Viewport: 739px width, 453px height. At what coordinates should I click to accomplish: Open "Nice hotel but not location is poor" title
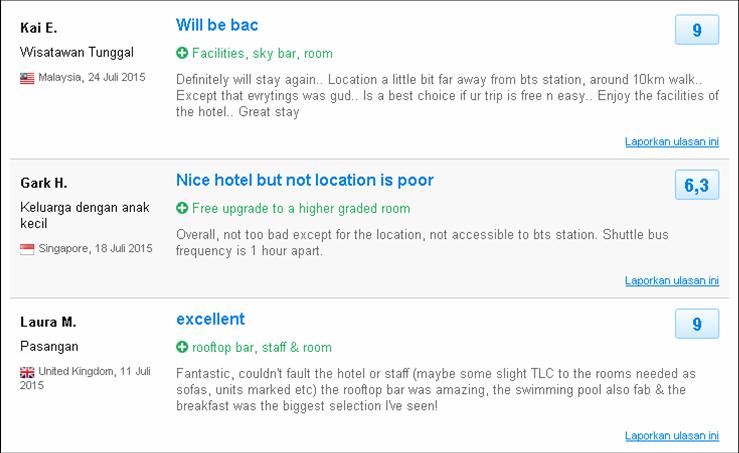(305, 180)
